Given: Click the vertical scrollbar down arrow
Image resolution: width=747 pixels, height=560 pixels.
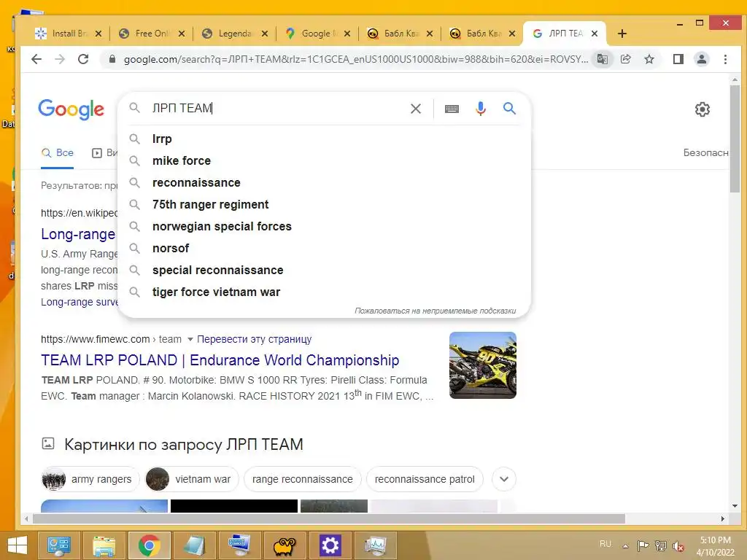Looking at the screenshot, I should click(735, 506).
